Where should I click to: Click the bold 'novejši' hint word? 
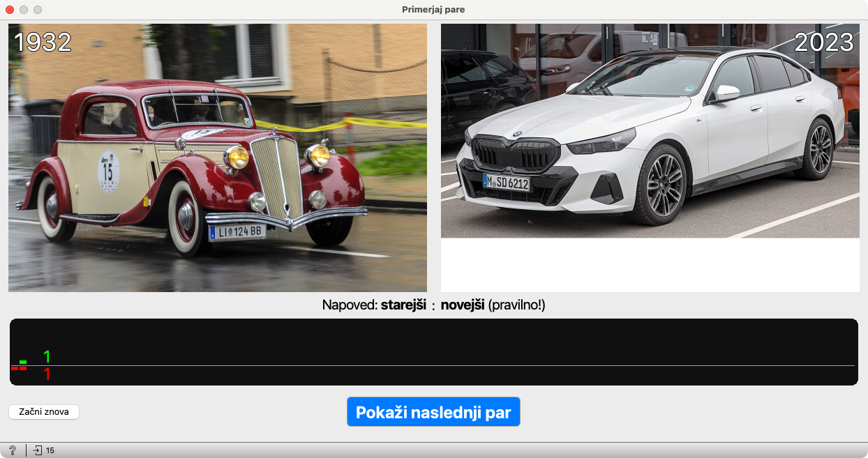pos(463,305)
